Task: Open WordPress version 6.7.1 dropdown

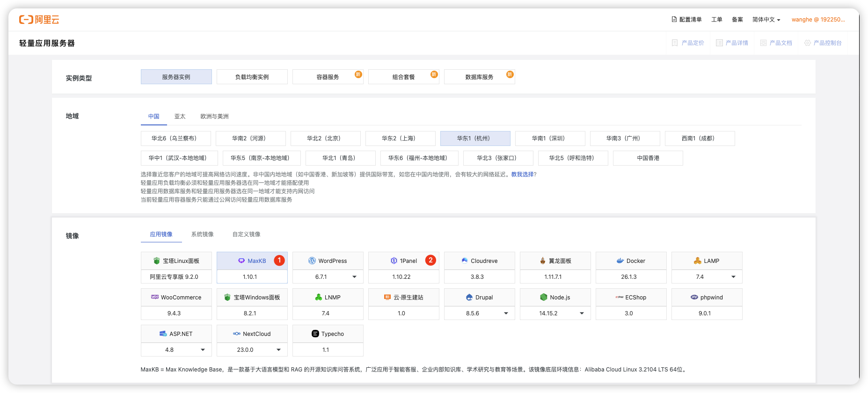Action: click(x=328, y=277)
